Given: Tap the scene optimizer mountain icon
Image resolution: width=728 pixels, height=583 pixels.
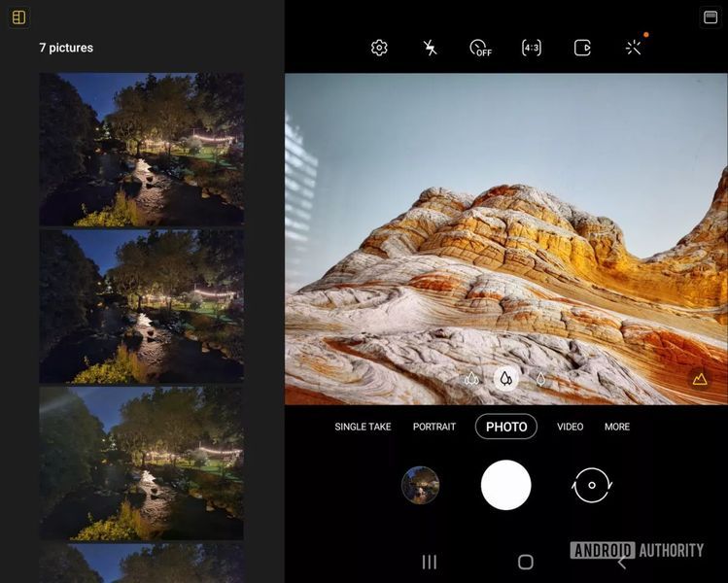Looking at the screenshot, I should pyautogui.click(x=700, y=379).
